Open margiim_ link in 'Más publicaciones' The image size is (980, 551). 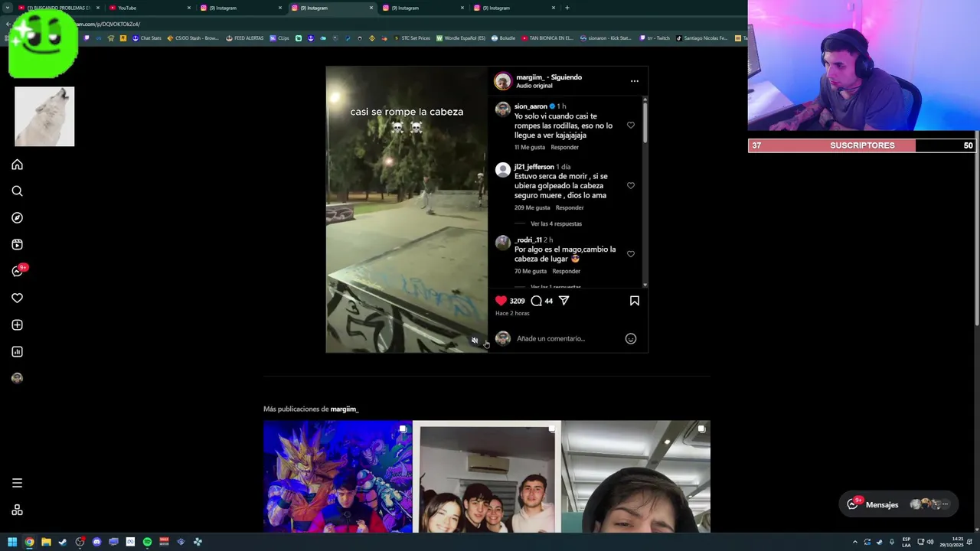345,409
